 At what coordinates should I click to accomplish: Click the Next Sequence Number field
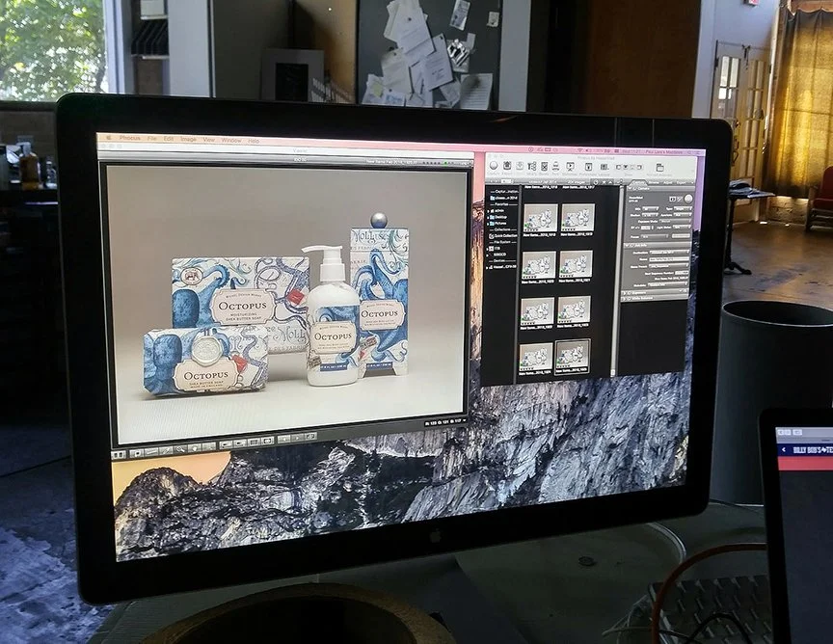point(682,273)
